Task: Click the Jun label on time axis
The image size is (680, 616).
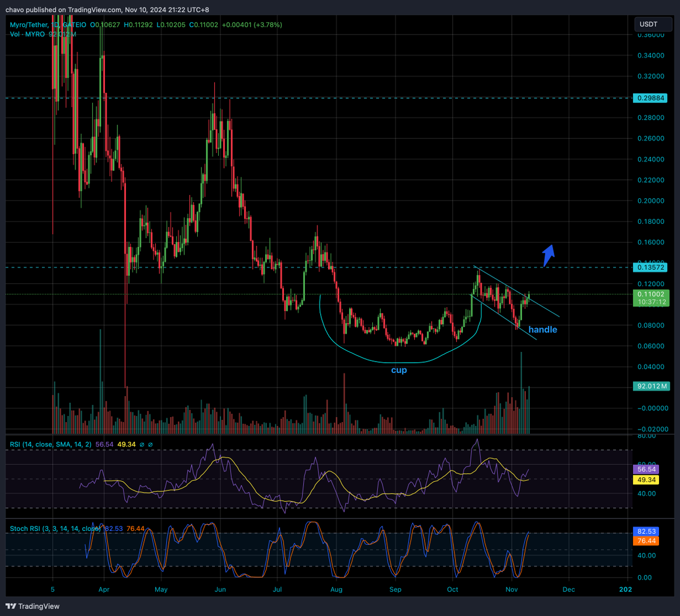Action: (220, 589)
